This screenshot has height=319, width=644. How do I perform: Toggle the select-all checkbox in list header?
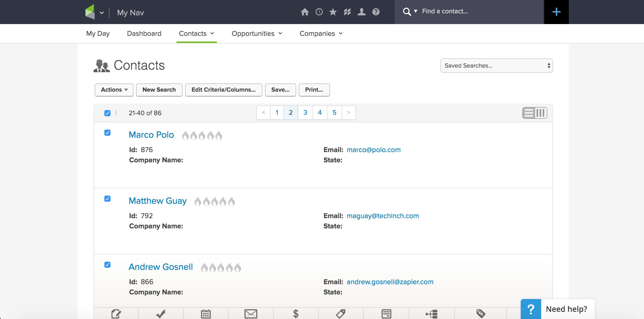pos(107,113)
